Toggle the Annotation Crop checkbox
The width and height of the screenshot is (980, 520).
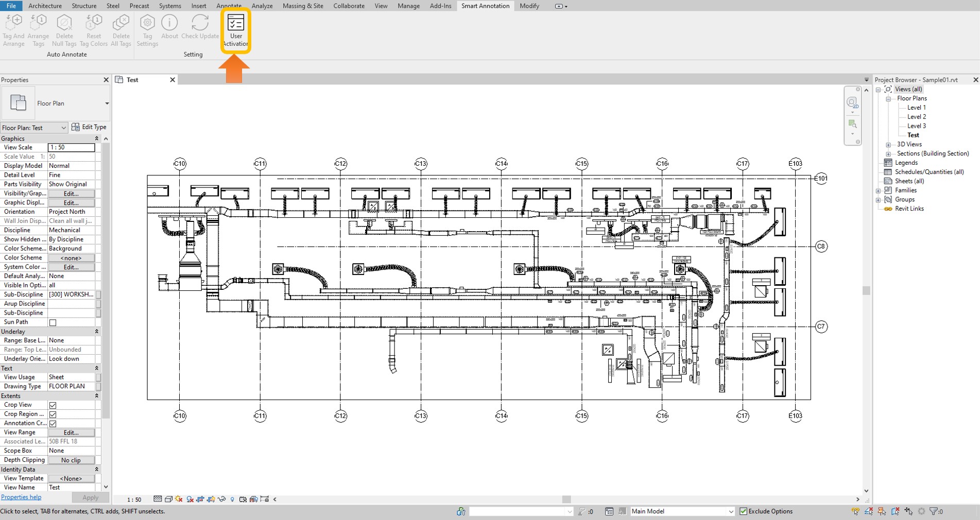click(53, 424)
